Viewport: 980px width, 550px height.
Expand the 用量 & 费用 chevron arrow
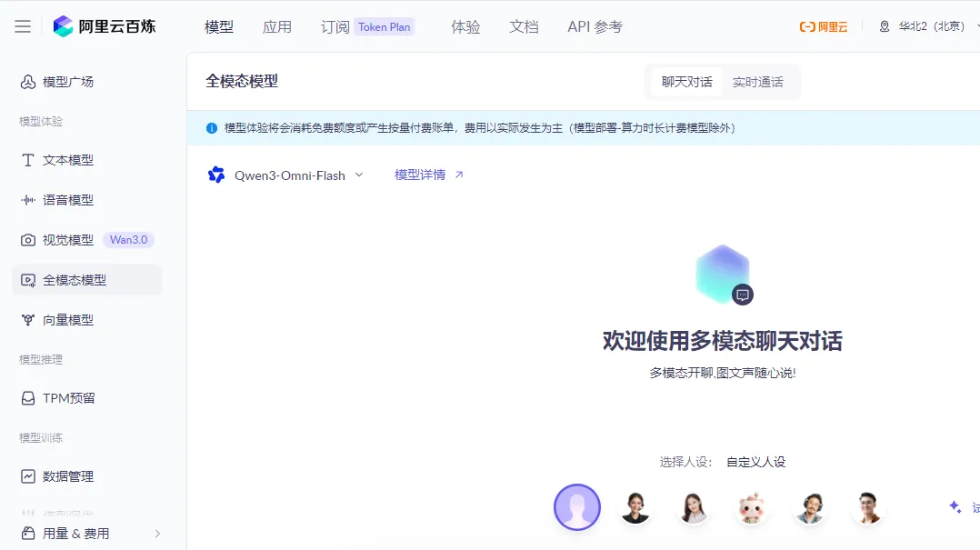click(157, 533)
